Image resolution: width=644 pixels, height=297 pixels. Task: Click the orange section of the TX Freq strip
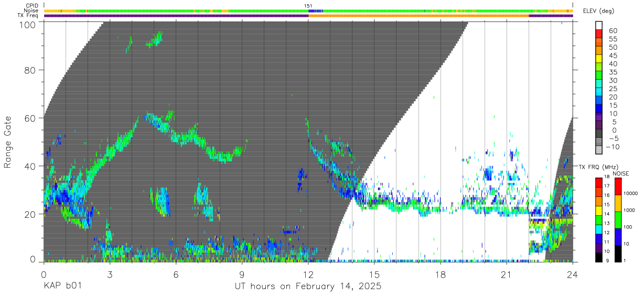point(418,16)
